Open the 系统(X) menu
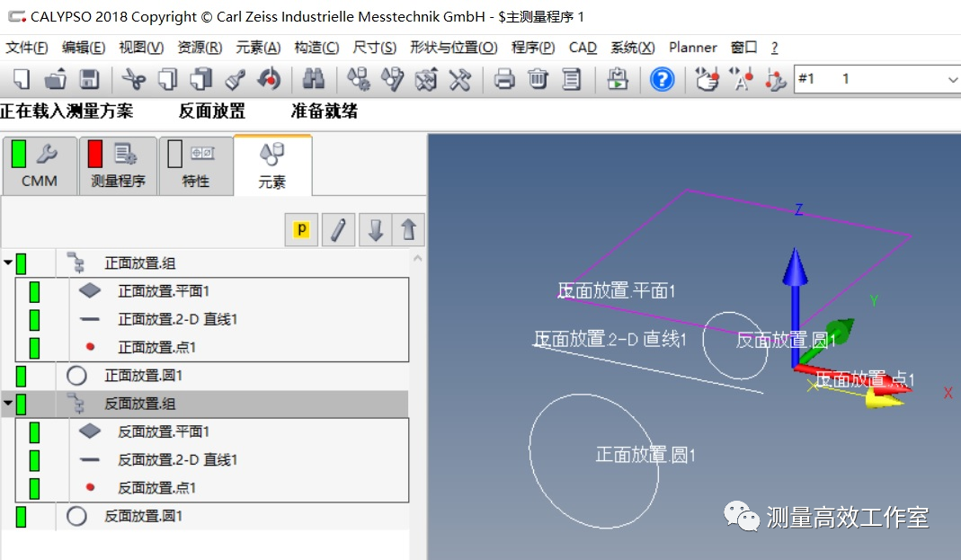The height and width of the screenshot is (560, 961). click(633, 48)
